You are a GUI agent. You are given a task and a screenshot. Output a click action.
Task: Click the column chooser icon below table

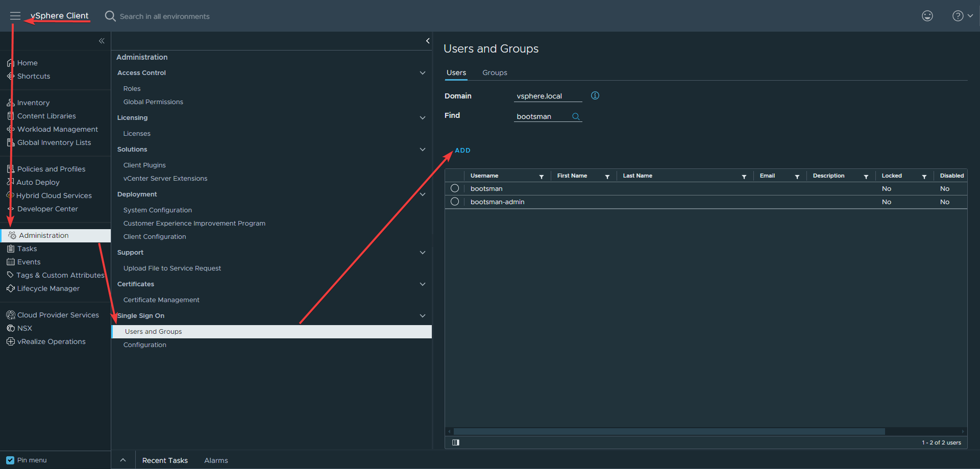[x=456, y=442]
